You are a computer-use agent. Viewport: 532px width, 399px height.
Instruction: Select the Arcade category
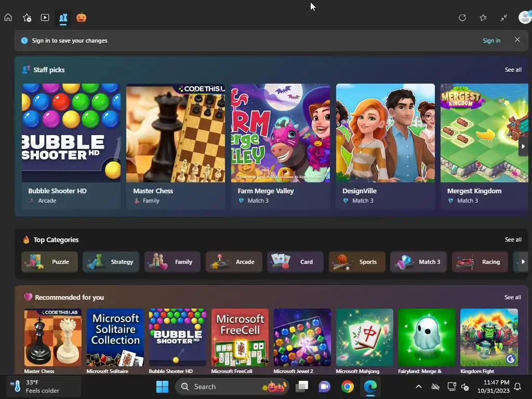(234, 262)
